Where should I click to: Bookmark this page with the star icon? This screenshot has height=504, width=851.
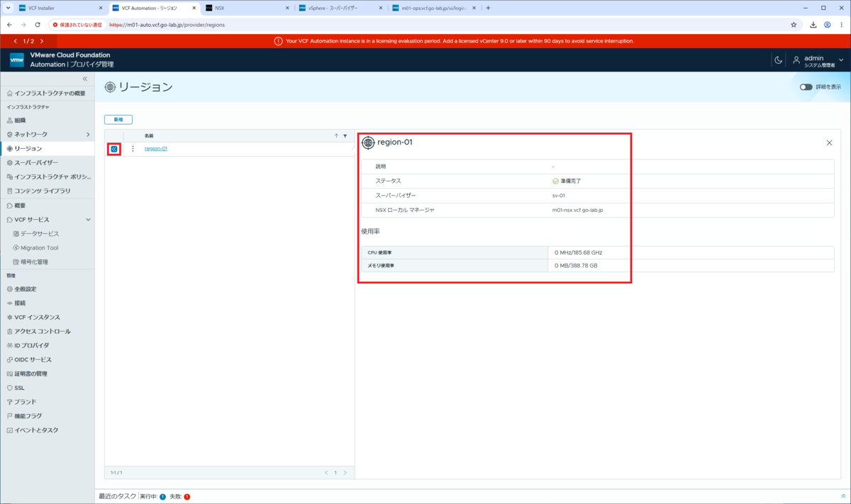coord(794,24)
